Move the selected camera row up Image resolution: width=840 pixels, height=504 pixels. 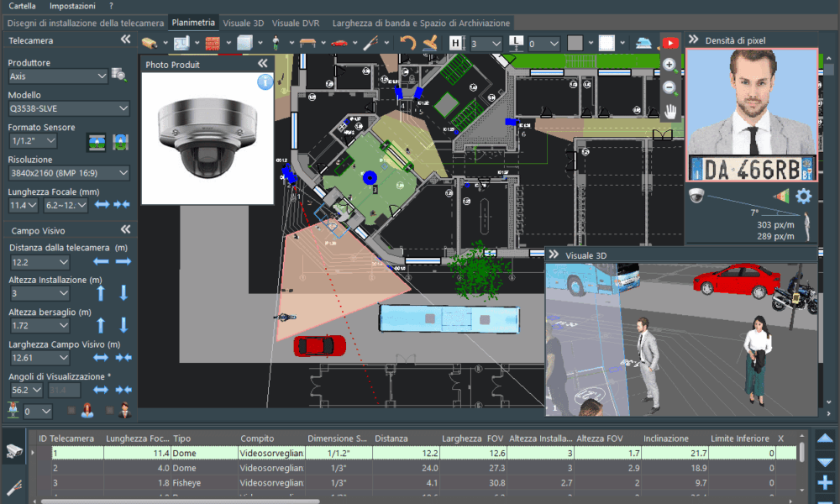[x=825, y=438]
